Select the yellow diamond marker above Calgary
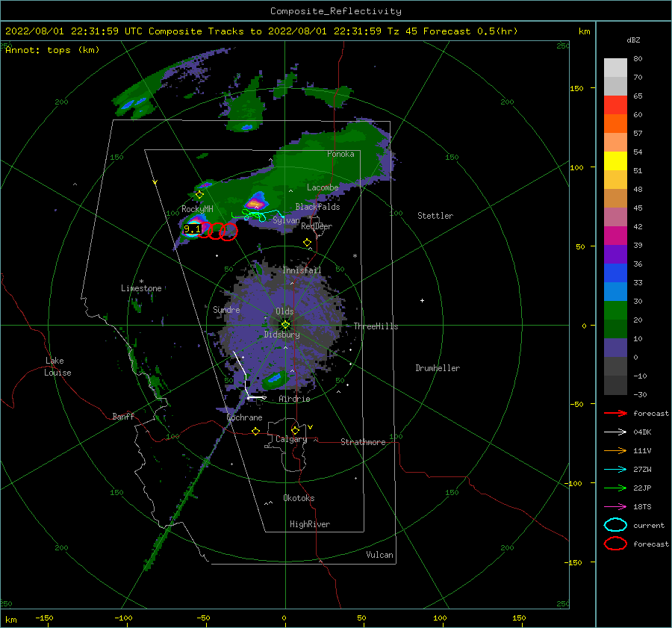The width and height of the screenshot is (672, 628). pyautogui.click(x=295, y=430)
